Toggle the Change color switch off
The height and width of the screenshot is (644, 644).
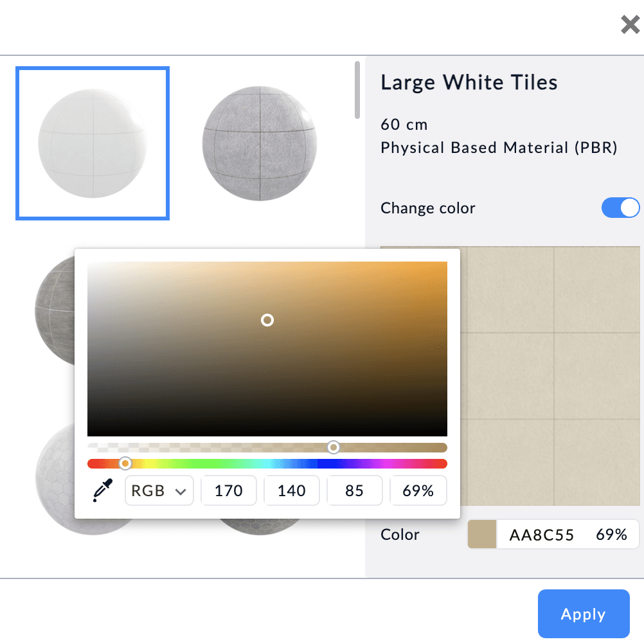620,208
